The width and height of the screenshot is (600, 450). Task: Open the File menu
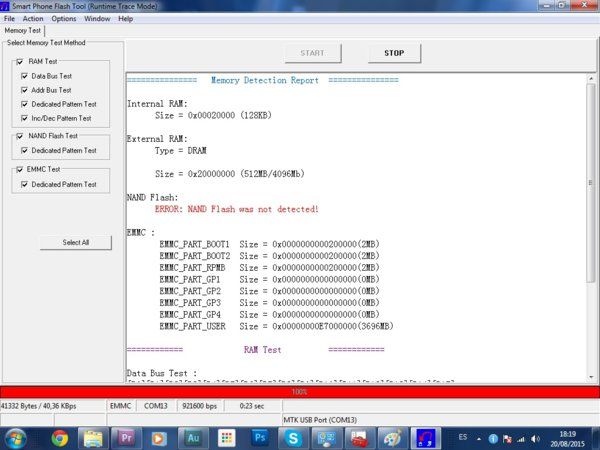9,19
